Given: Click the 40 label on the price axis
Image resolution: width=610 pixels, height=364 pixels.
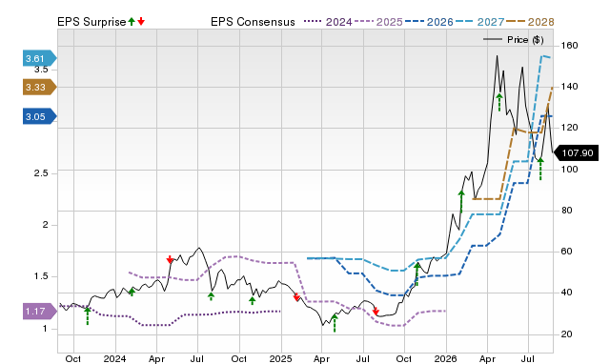Looking at the screenshot, I should [x=567, y=293].
